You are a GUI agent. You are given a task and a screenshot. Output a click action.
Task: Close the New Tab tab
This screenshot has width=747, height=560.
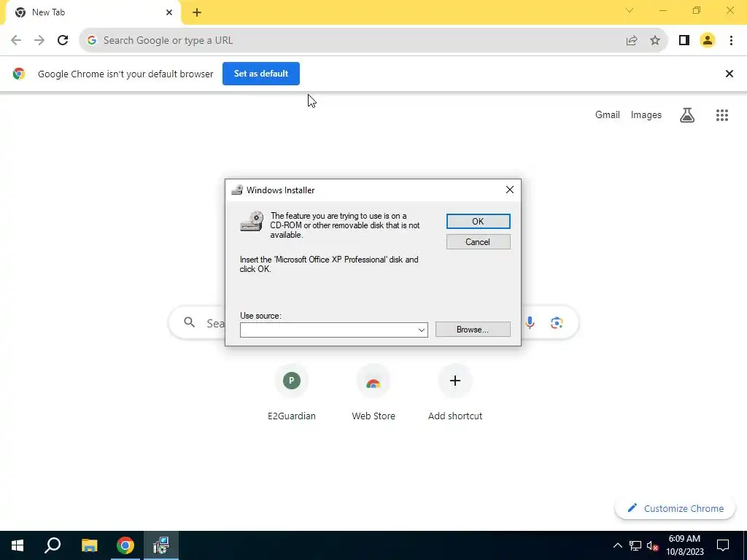point(169,12)
